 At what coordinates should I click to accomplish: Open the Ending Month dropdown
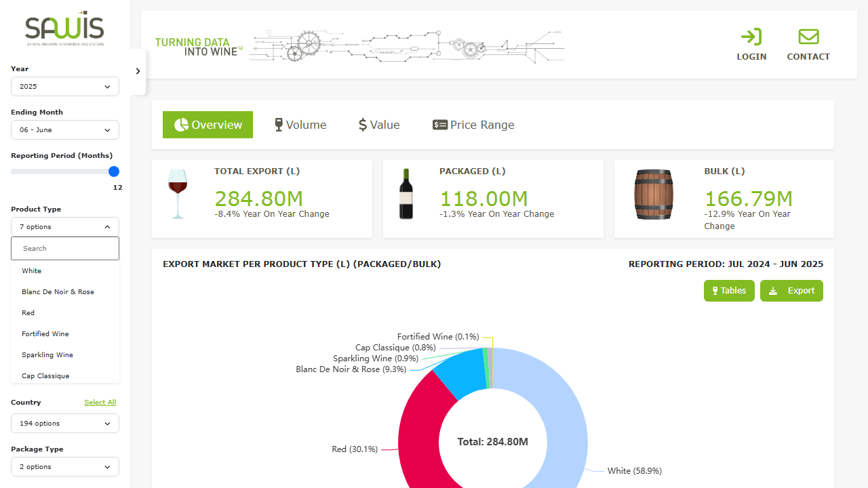click(x=65, y=129)
